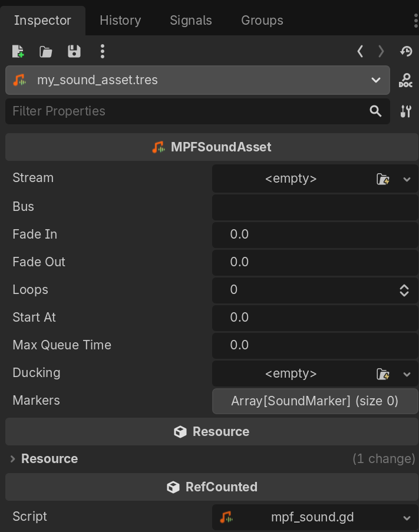The image size is (419, 532).
Task: Click the Array[SoundMarker] Markers button
Action: coord(315,401)
